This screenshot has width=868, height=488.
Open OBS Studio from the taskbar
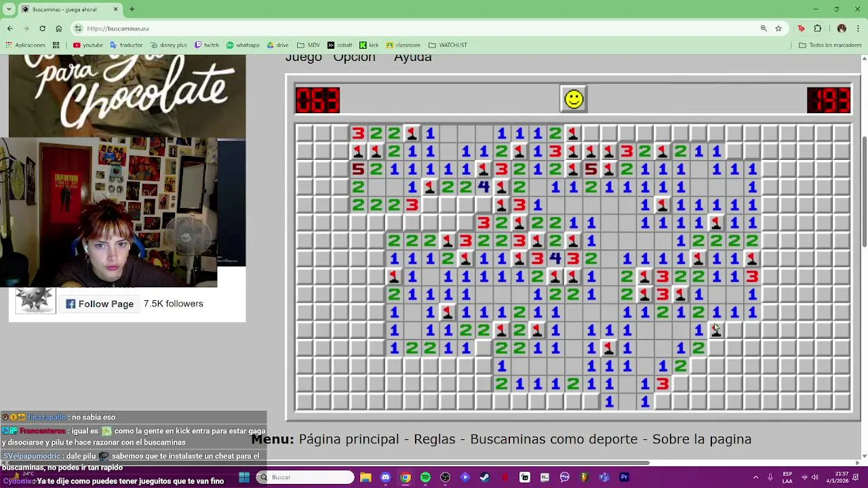click(x=445, y=477)
